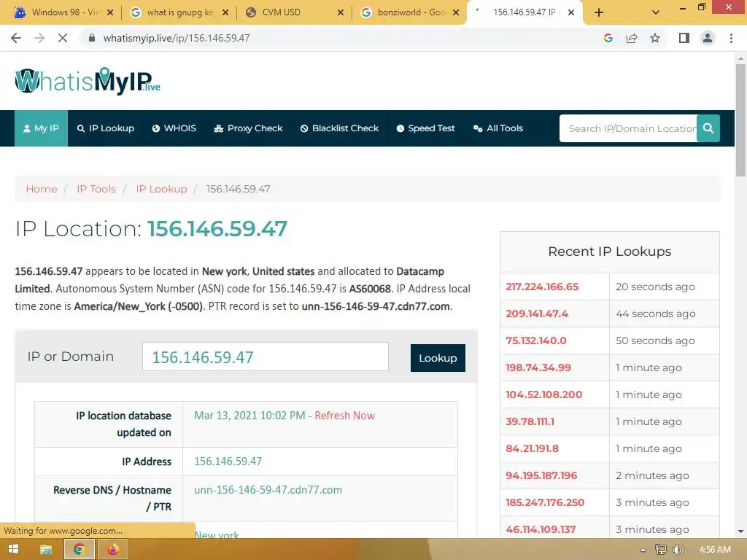Open the volume tray icon

[678, 550]
